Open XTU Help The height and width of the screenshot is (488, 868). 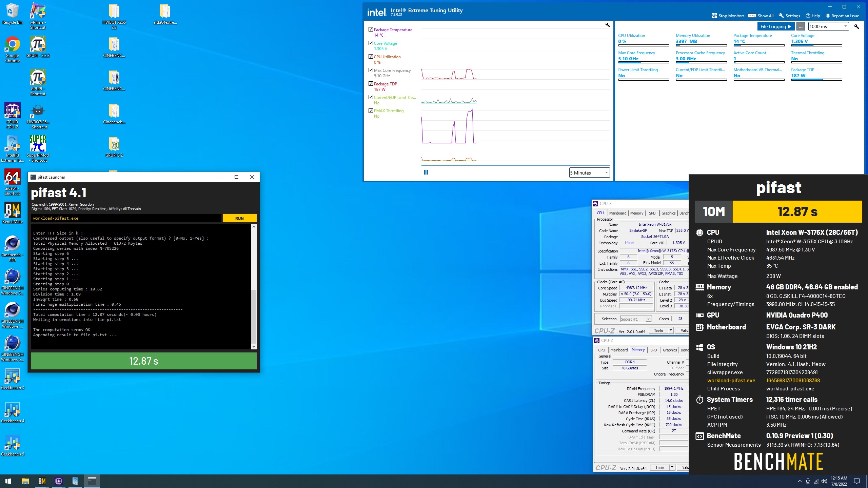click(x=813, y=16)
